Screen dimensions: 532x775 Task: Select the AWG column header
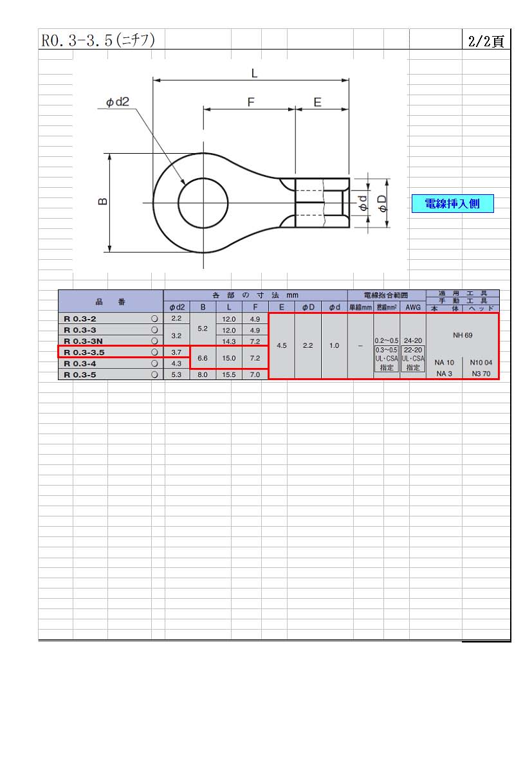click(412, 307)
